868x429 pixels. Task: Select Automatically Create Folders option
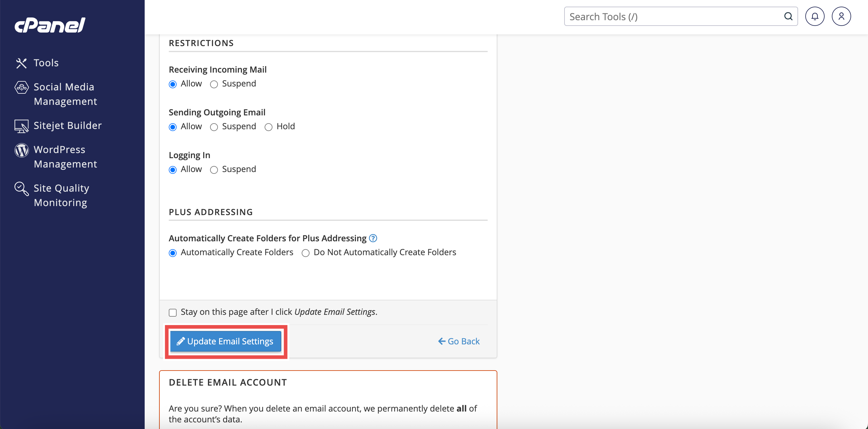(173, 253)
